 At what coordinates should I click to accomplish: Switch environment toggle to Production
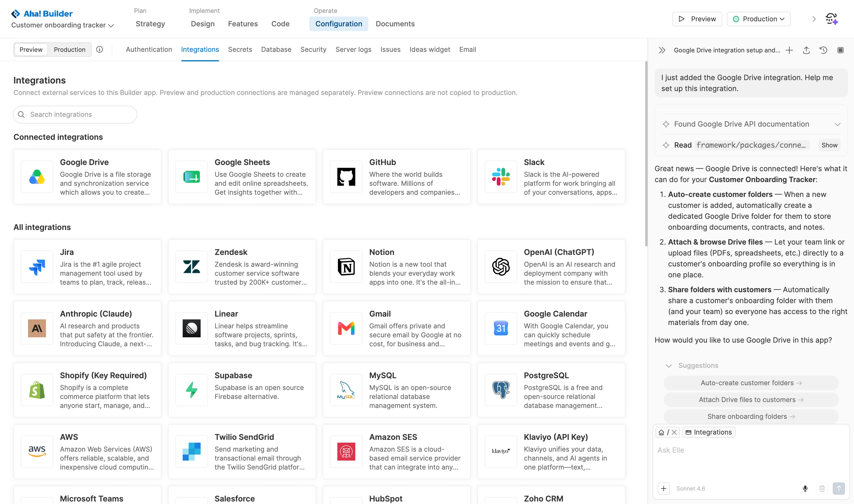coord(69,50)
